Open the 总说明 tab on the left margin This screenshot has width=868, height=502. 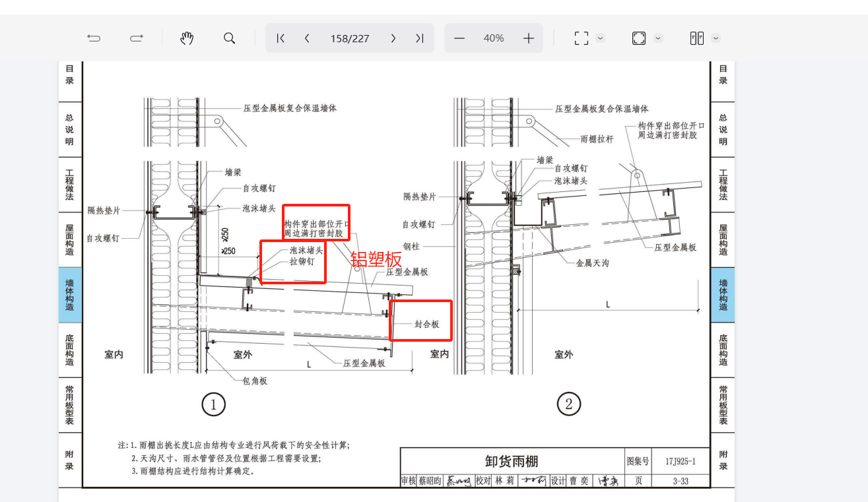pyautogui.click(x=70, y=129)
